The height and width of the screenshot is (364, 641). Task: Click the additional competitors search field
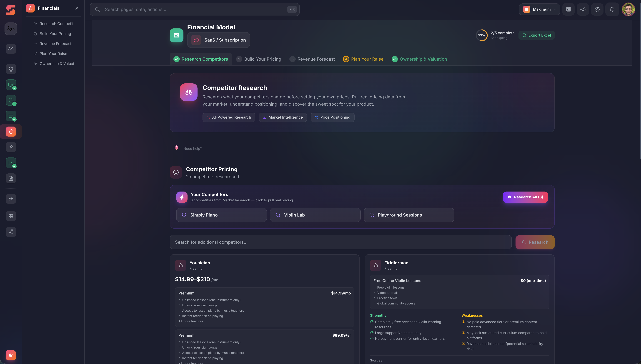(341, 242)
